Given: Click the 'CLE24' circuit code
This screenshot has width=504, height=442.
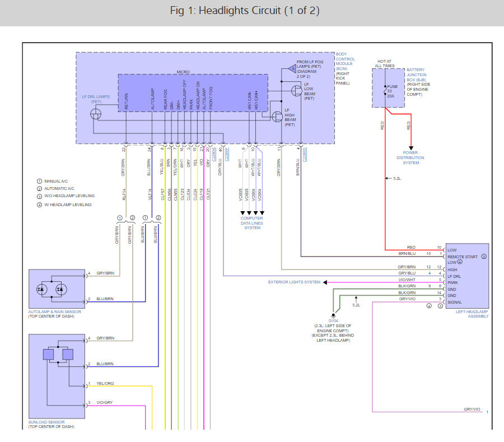Looking at the screenshot, I should [195, 194].
